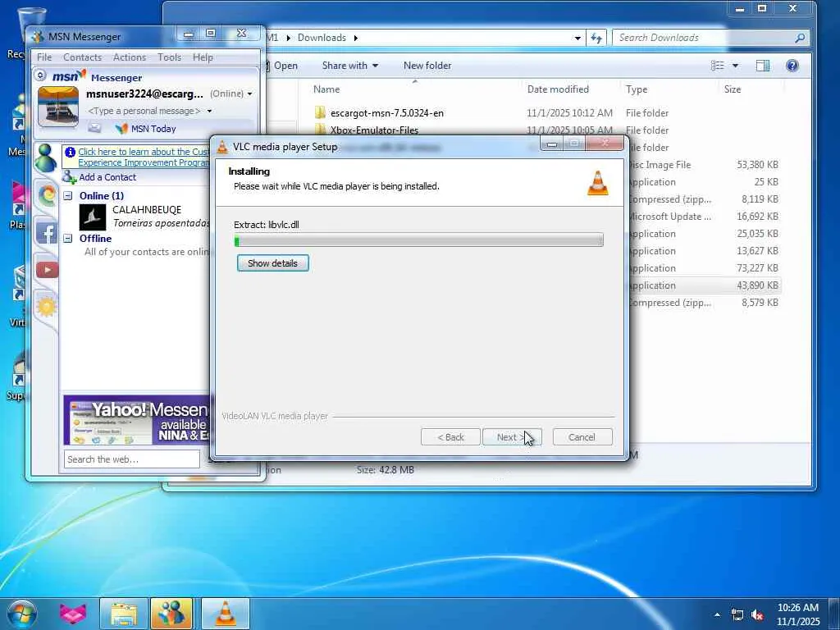Open the MSN status options circle icon
The height and width of the screenshot is (630, 840).
[40, 75]
